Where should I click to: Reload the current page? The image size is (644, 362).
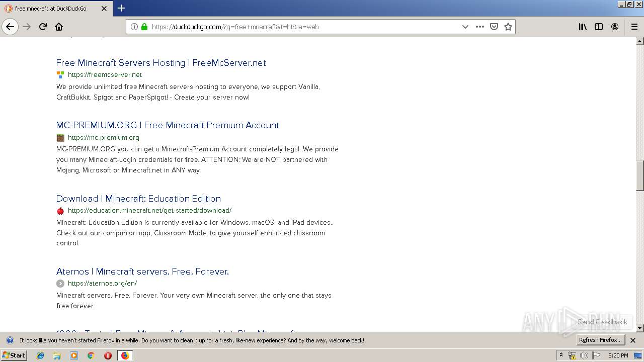click(43, 27)
